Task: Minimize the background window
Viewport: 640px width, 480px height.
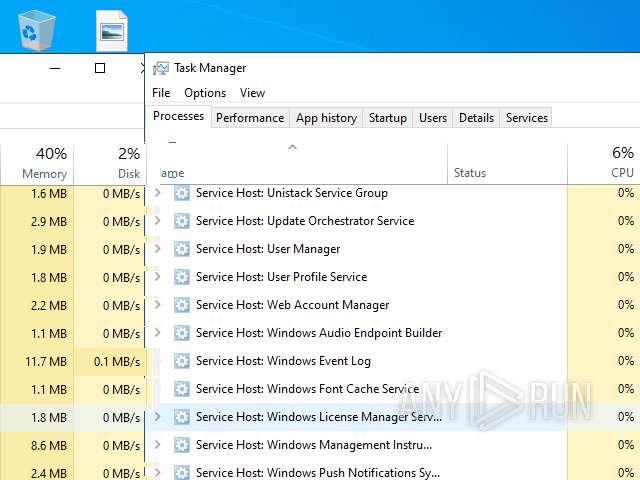Action: pyautogui.click(x=55, y=68)
